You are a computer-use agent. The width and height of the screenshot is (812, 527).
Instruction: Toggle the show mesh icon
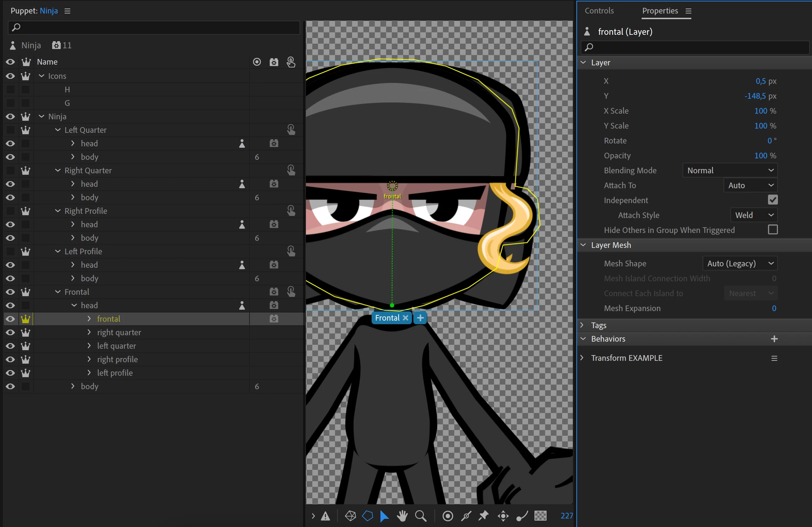click(x=350, y=516)
